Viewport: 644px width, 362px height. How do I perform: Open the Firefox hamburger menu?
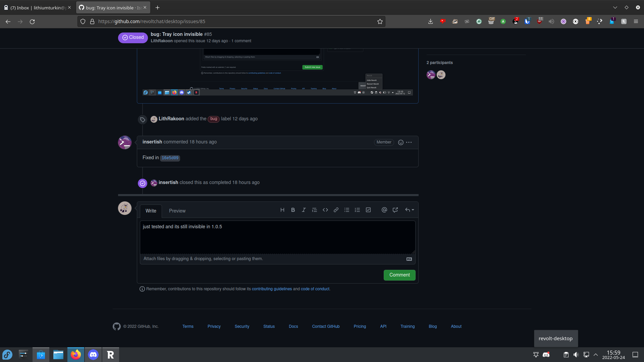click(x=636, y=21)
